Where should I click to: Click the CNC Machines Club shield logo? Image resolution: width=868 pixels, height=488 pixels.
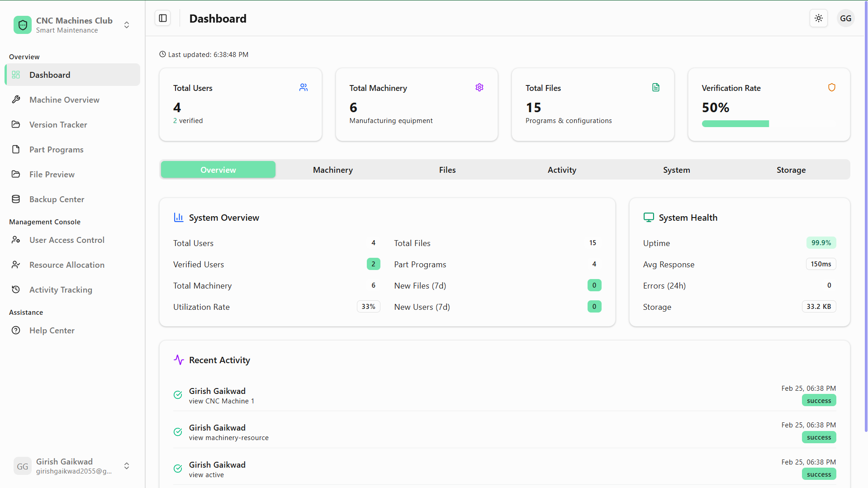point(23,25)
